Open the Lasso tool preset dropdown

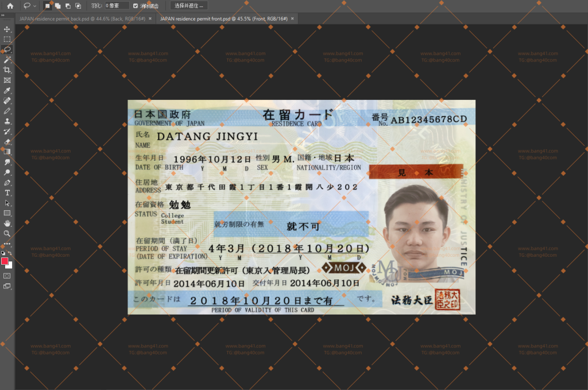click(34, 6)
